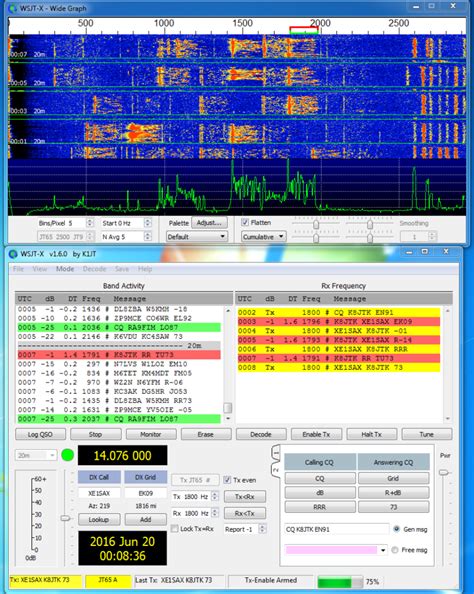
Task: Click the Halt Tx button
Action: 372,435
